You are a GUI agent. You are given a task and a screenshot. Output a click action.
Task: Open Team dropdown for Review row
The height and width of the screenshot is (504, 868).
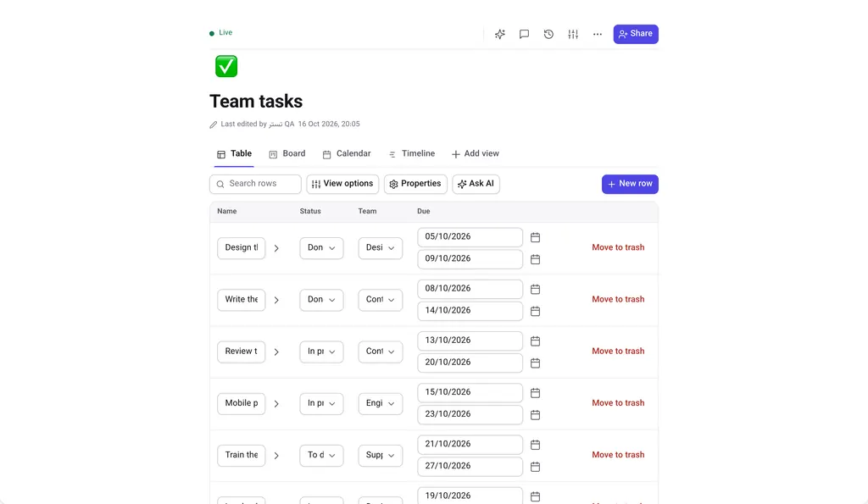click(381, 352)
